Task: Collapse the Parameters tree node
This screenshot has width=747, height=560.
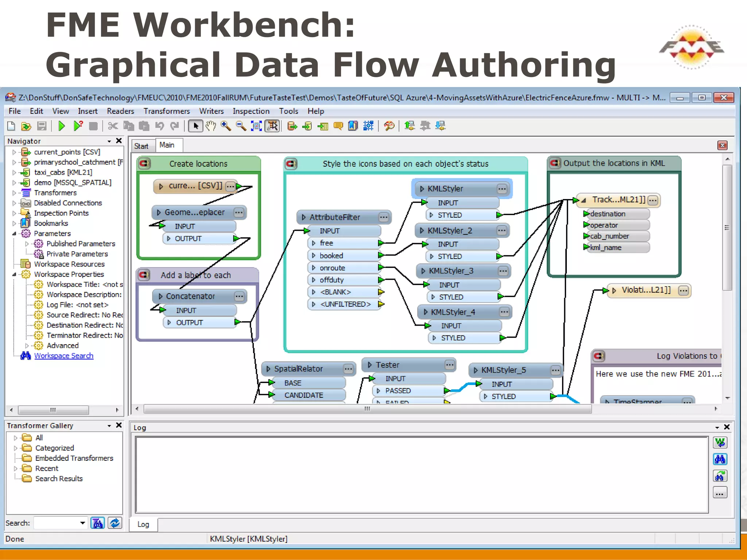Action: click(15, 233)
